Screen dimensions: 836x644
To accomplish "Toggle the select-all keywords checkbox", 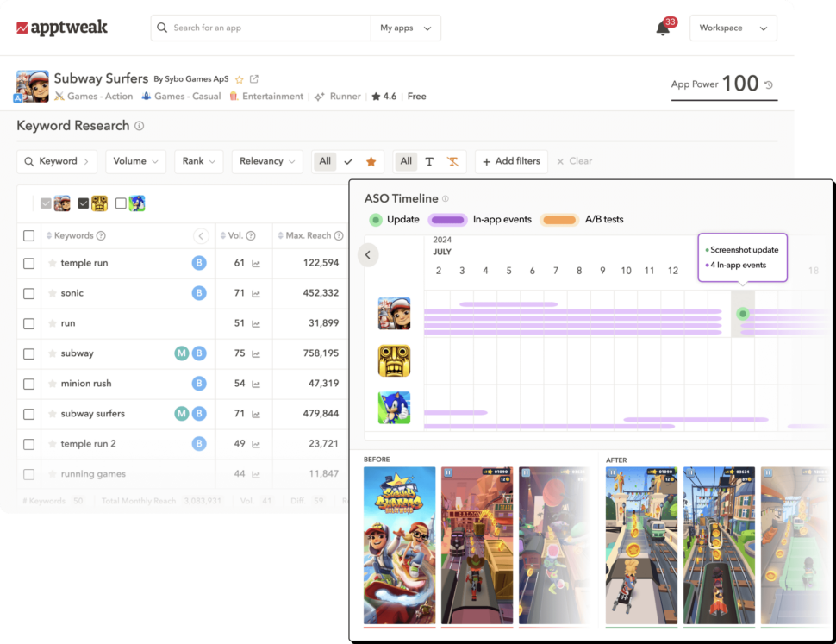I will [x=28, y=235].
